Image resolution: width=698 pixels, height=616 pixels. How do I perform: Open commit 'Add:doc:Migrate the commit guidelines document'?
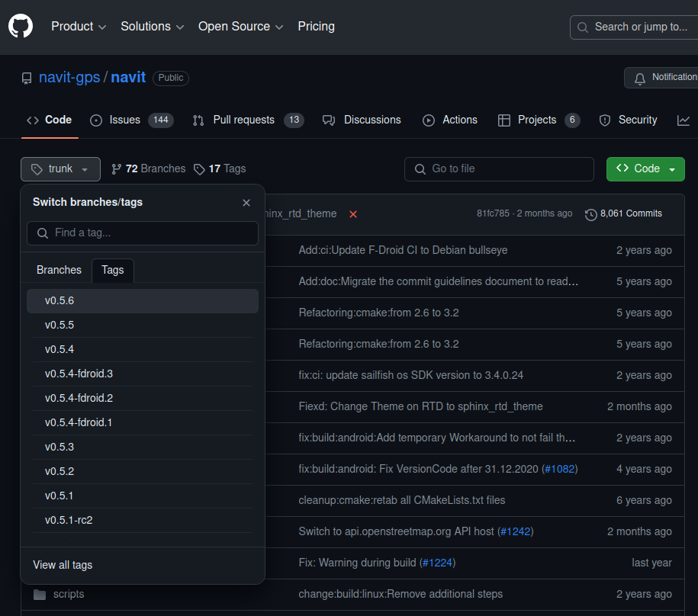[439, 281]
